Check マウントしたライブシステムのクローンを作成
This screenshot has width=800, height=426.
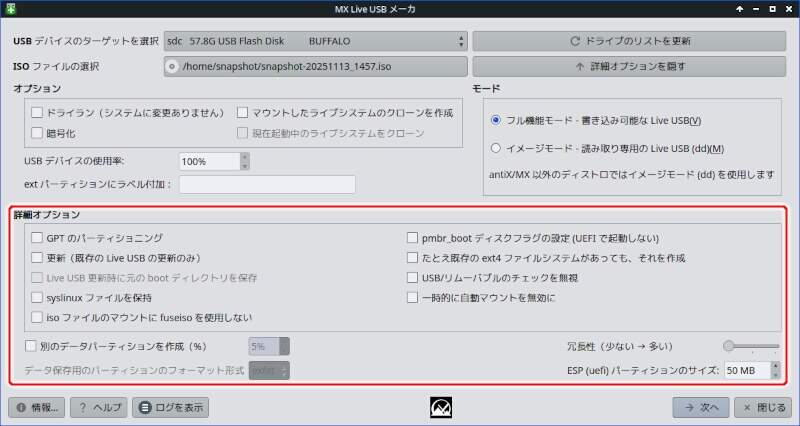(242, 113)
